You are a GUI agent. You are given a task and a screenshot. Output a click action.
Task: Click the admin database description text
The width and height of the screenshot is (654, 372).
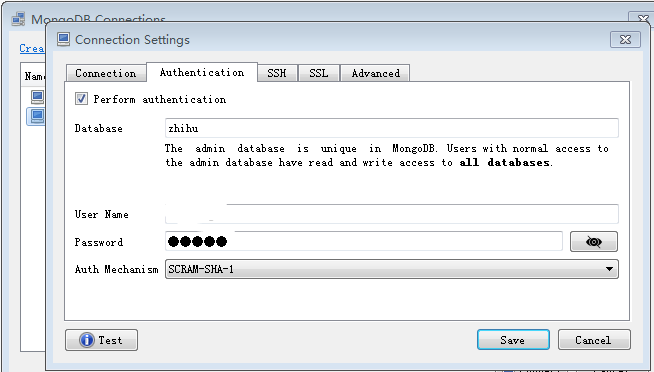(x=387, y=156)
